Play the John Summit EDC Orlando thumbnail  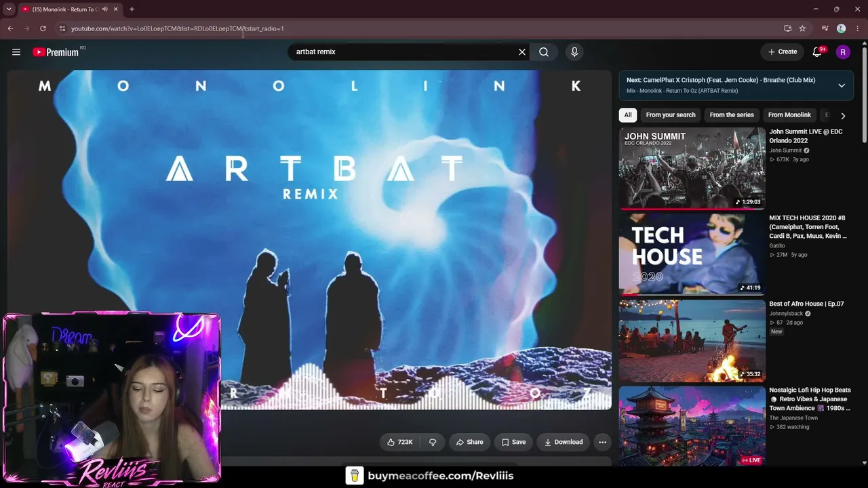pyautogui.click(x=692, y=168)
